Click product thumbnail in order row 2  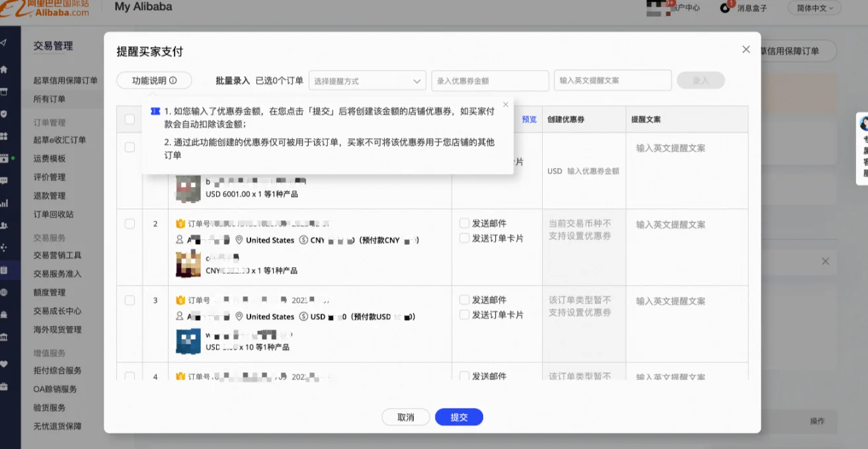(188, 264)
